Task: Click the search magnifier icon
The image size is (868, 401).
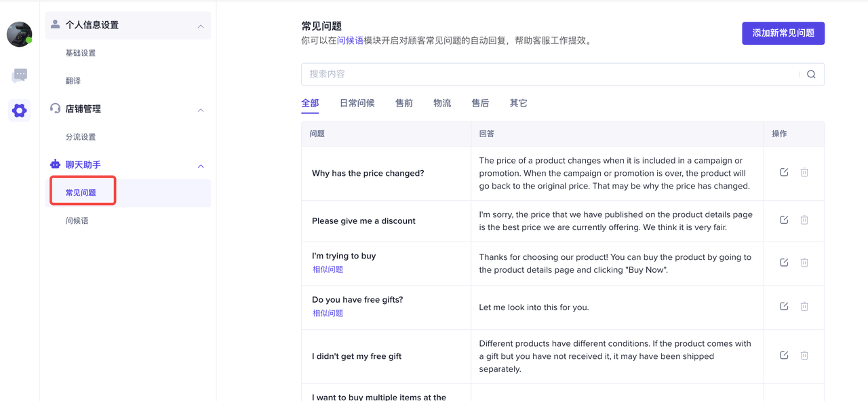Action: [811, 75]
